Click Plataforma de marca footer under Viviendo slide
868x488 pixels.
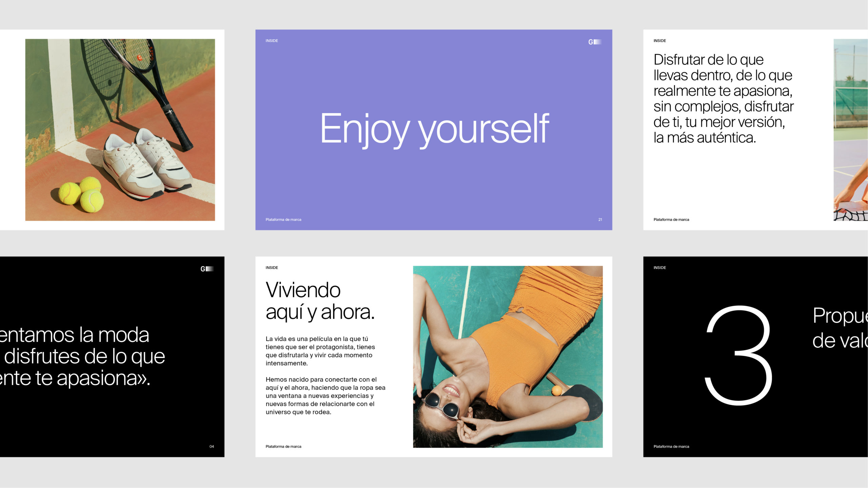pyautogui.click(x=283, y=447)
